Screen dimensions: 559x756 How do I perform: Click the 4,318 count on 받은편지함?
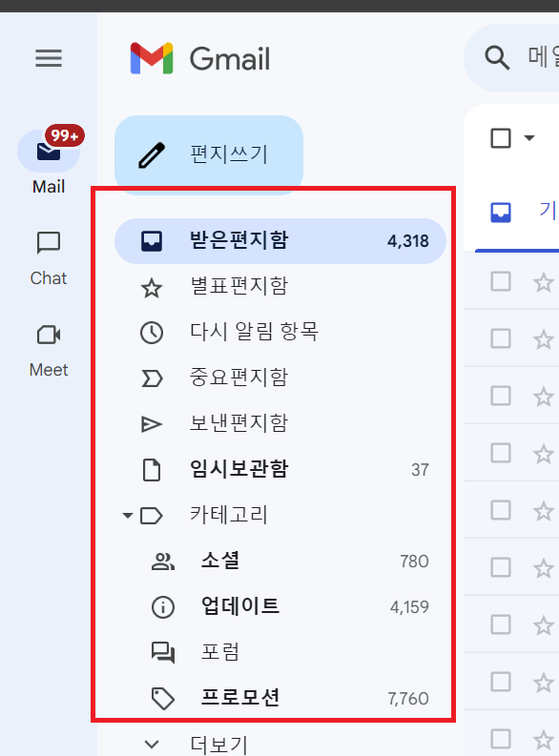408,241
